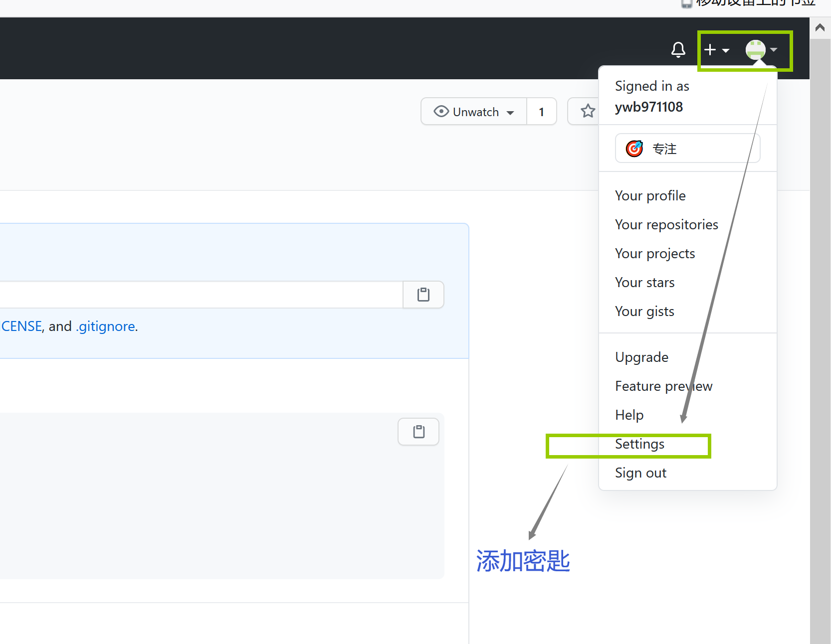The image size is (831, 644).
Task: Star this repository
Action: click(587, 111)
